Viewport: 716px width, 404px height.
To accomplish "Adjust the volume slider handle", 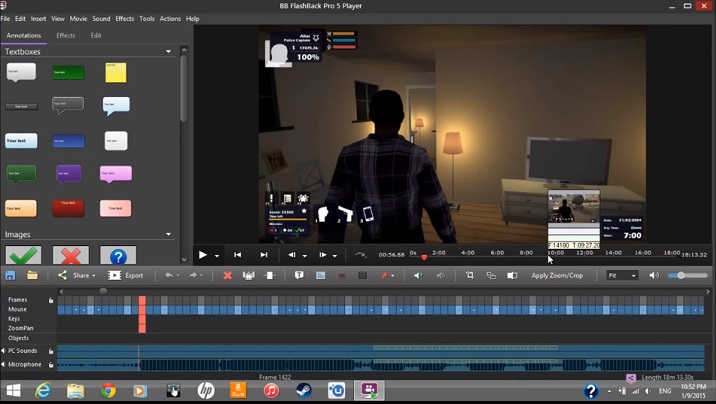I will pos(681,275).
